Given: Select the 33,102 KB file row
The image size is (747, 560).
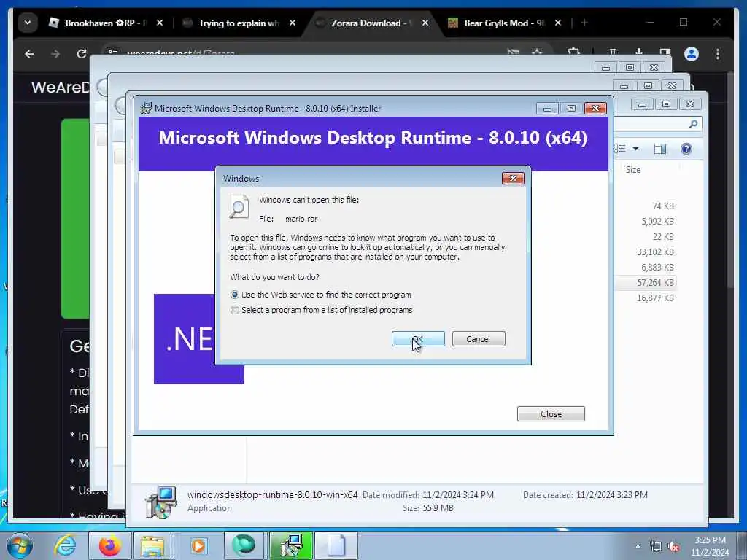Looking at the screenshot, I should (x=657, y=252).
